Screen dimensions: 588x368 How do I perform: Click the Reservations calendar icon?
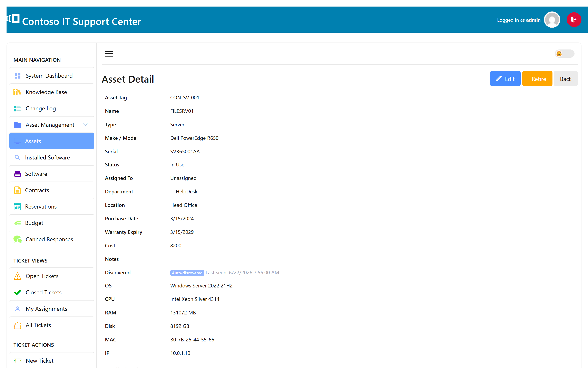pyautogui.click(x=17, y=206)
